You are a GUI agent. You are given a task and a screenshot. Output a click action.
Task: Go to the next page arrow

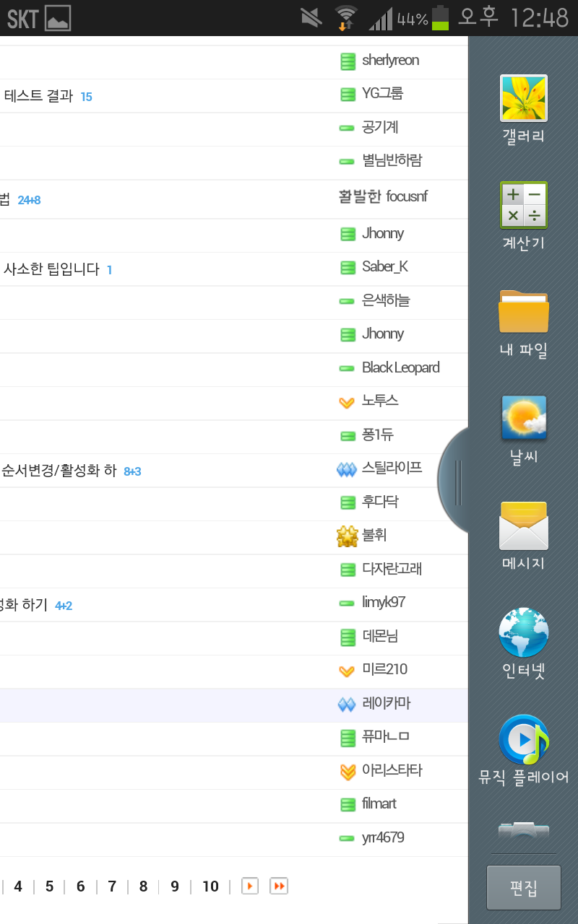[250, 886]
